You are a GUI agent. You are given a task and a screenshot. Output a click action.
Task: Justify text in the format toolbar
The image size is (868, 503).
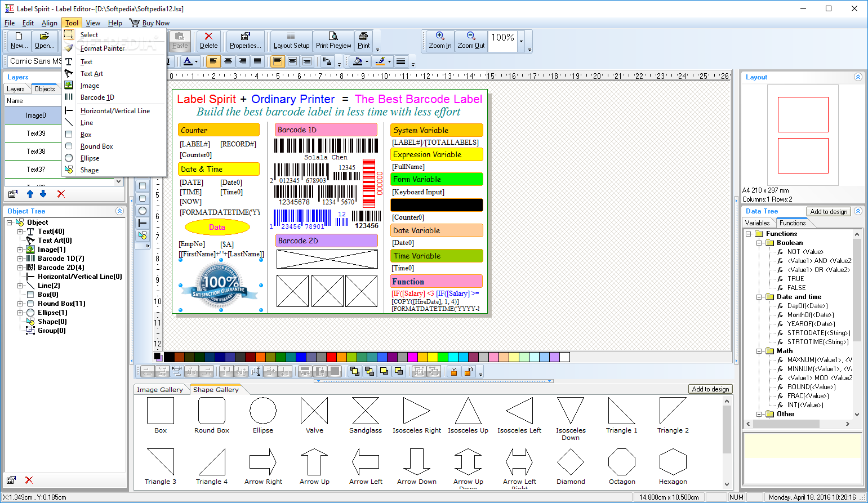[x=257, y=61]
